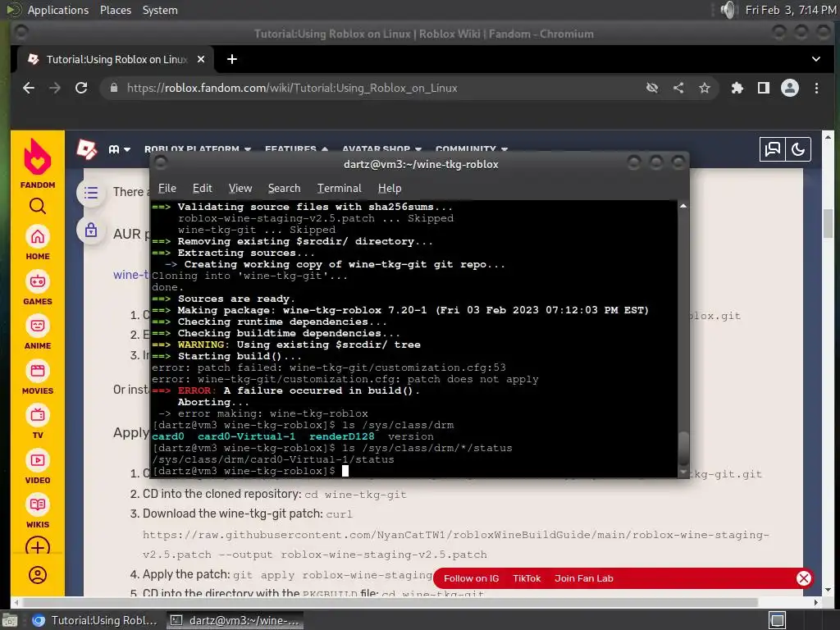Open Fandom Wikis section
The height and width of the screenshot is (630, 840).
(x=38, y=511)
